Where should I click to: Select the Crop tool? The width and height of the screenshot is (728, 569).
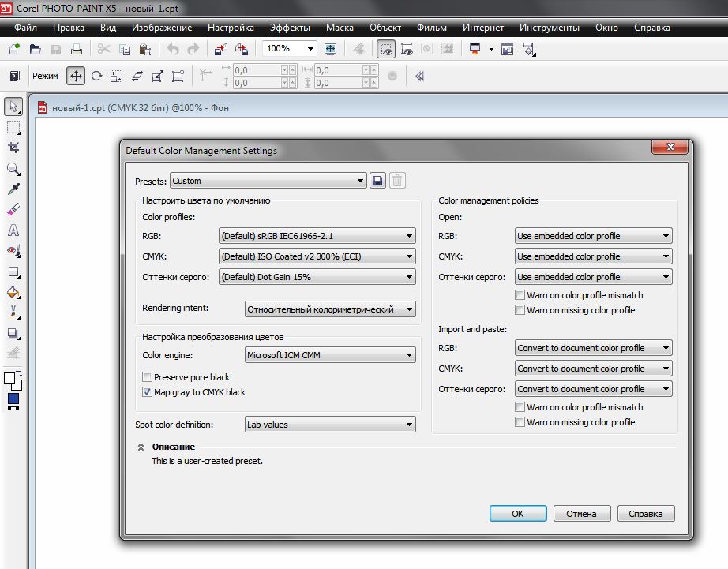coord(13,148)
